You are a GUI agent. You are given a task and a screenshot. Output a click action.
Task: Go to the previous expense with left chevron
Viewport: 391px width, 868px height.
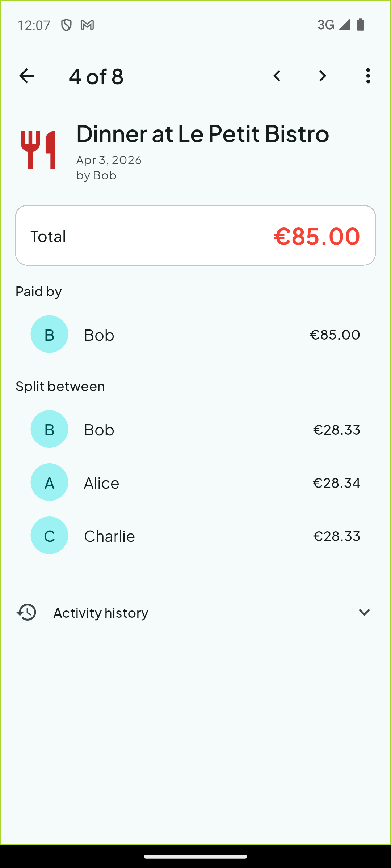277,76
